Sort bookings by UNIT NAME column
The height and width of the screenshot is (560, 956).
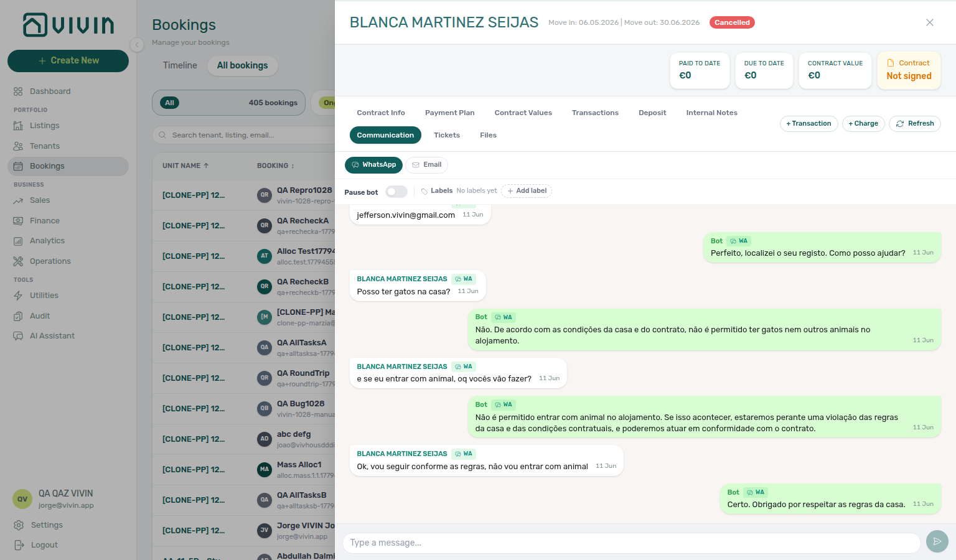coord(185,166)
